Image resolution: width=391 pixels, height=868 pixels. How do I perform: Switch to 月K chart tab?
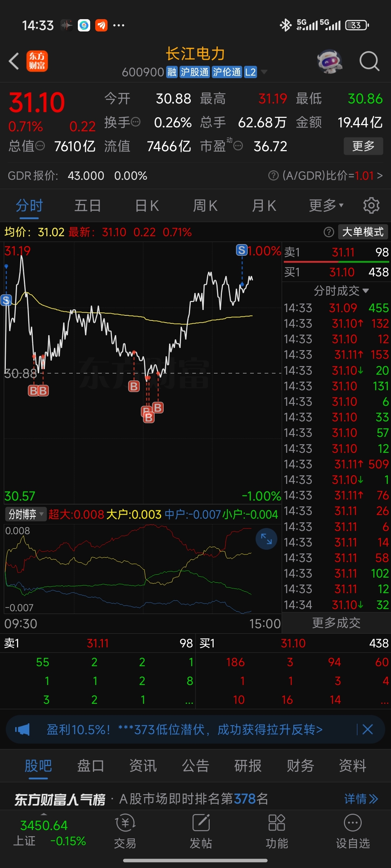click(x=264, y=205)
